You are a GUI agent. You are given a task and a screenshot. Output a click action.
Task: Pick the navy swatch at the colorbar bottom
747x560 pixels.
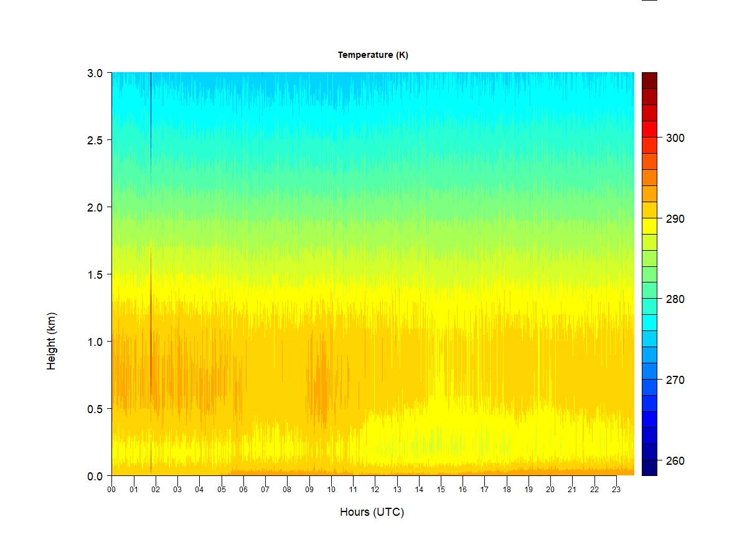(x=649, y=467)
